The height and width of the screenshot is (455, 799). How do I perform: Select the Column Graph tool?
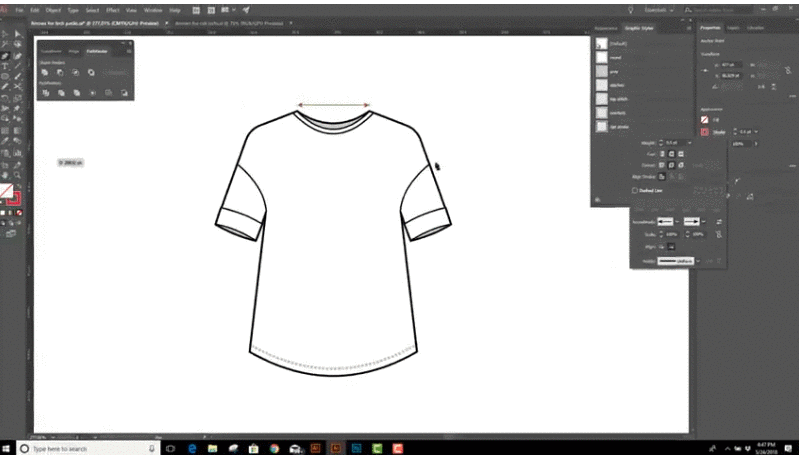18,152
